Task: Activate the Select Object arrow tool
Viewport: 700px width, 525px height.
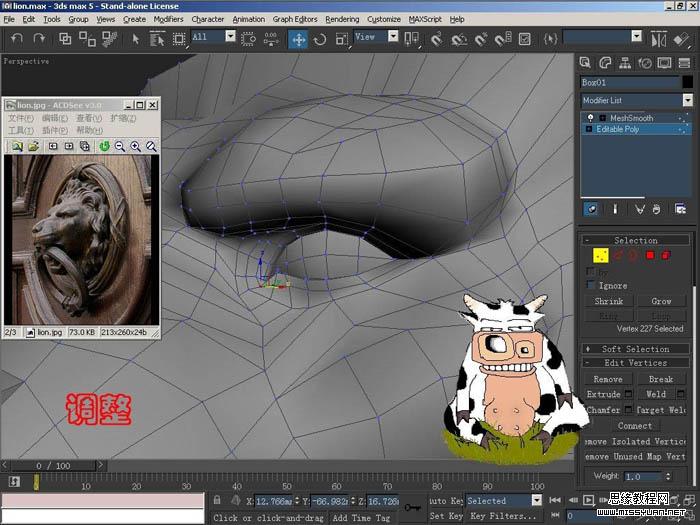Action: click(x=136, y=39)
